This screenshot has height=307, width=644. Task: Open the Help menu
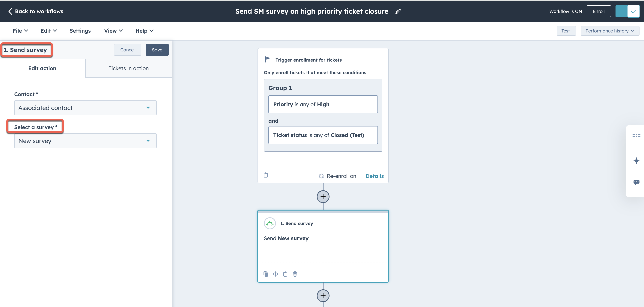pos(144,31)
